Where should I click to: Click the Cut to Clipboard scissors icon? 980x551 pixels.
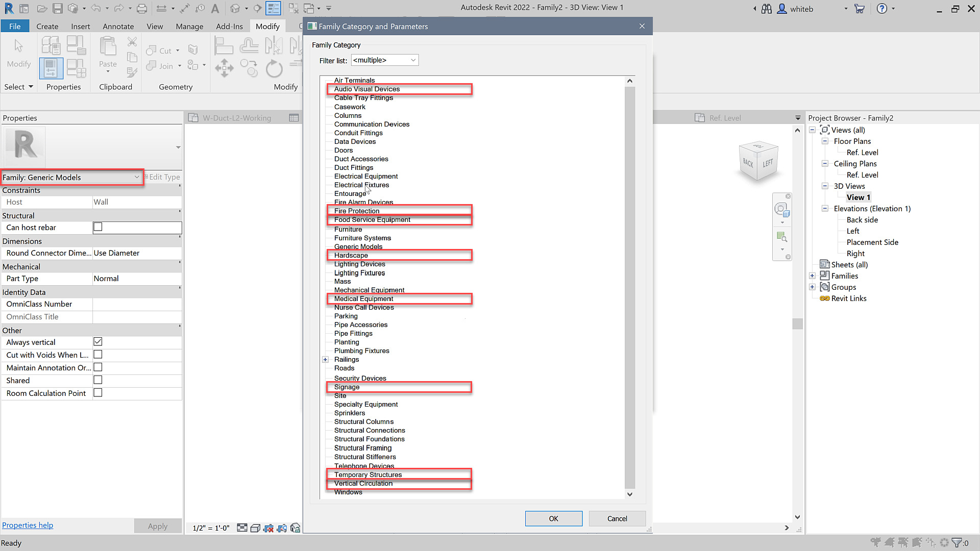[132, 41]
